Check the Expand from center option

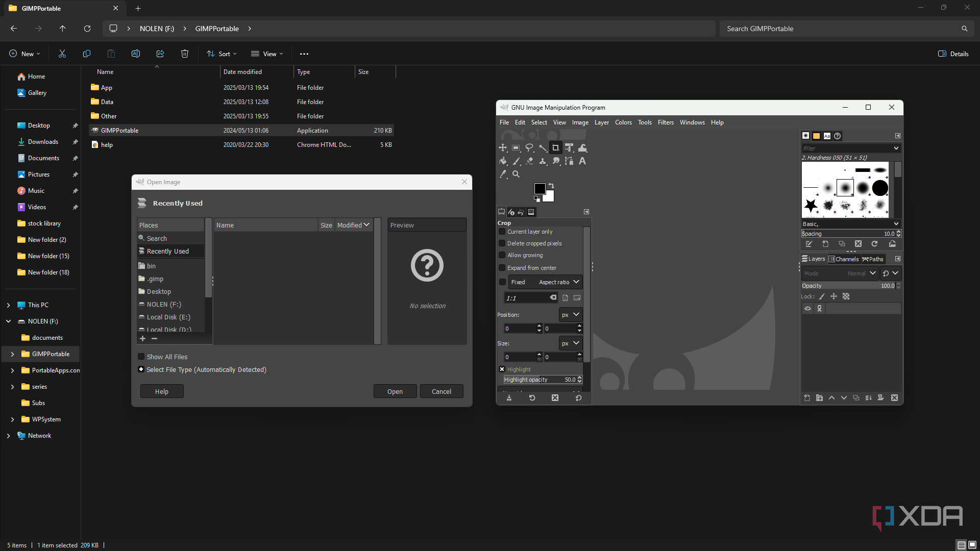(502, 268)
